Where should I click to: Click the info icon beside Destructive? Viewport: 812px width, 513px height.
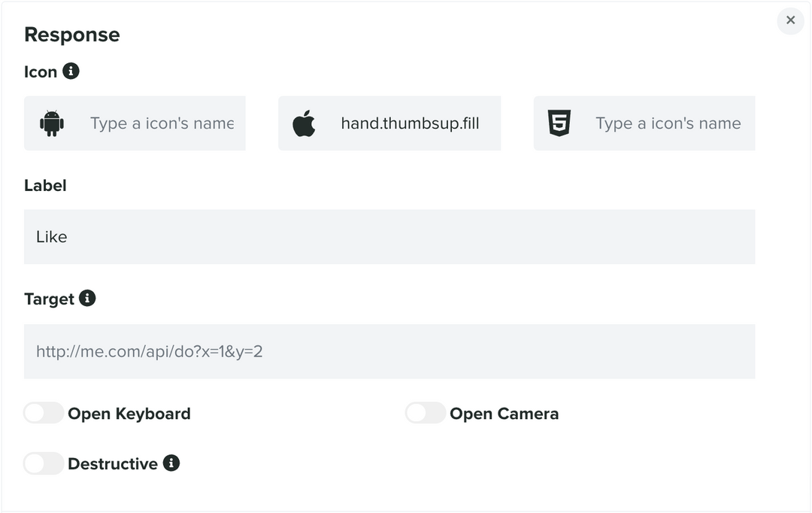click(x=171, y=463)
